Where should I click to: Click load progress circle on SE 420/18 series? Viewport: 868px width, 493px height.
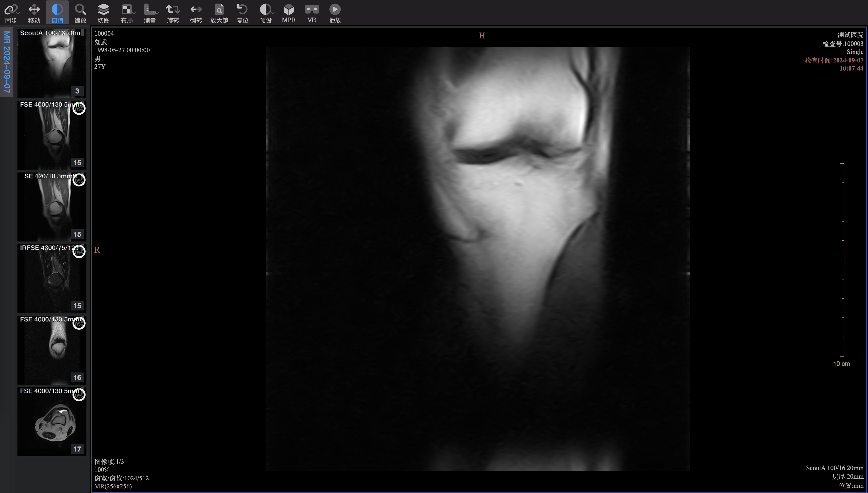pos(79,180)
